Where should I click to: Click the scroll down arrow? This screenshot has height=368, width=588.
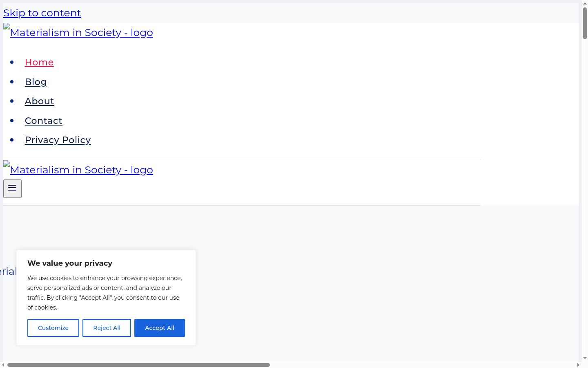(585, 358)
